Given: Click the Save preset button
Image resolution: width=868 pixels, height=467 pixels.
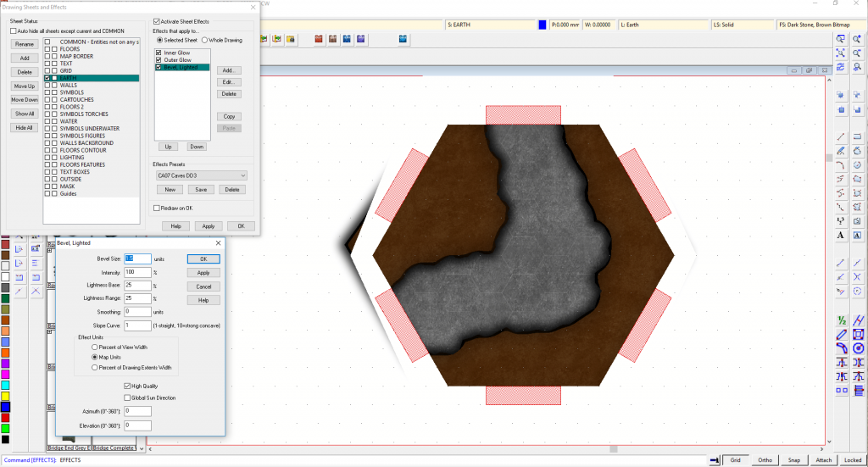Looking at the screenshot, I should tap(201, 189).
